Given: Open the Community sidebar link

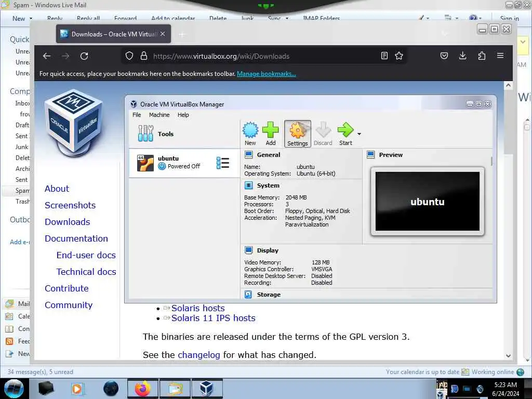Looking at the screenshot, I should click(68, 305).
